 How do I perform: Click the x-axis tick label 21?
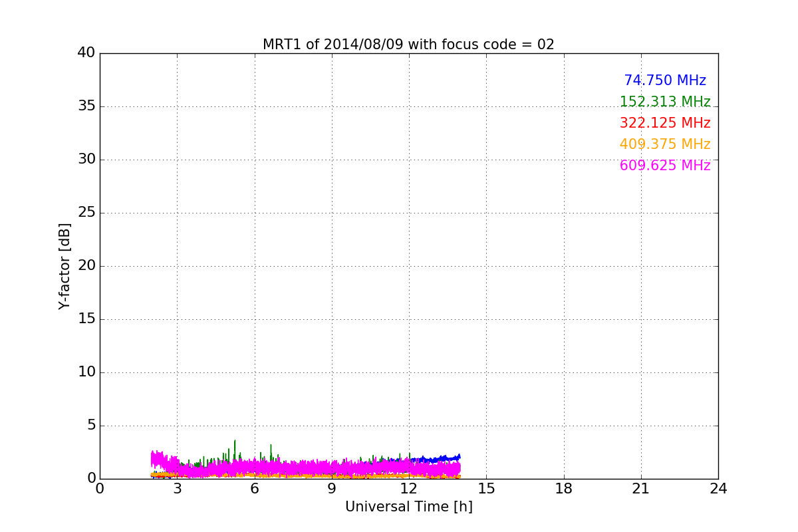pyautogui.click(x=641, y=489)
